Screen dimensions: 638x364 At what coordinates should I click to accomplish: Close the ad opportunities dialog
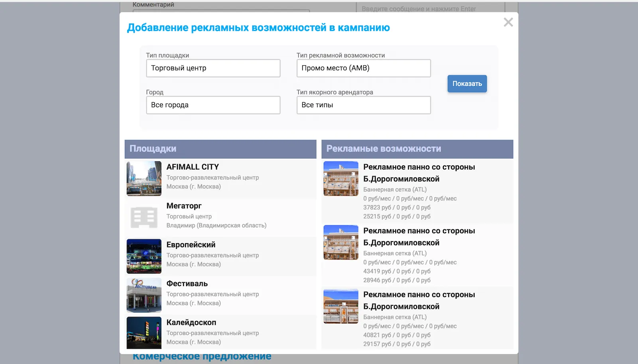508,22
